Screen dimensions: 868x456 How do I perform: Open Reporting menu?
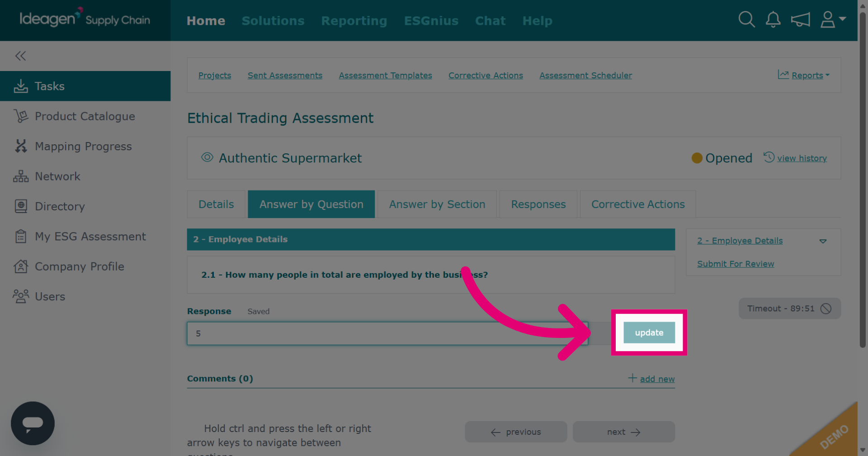[x=354, y=21]
